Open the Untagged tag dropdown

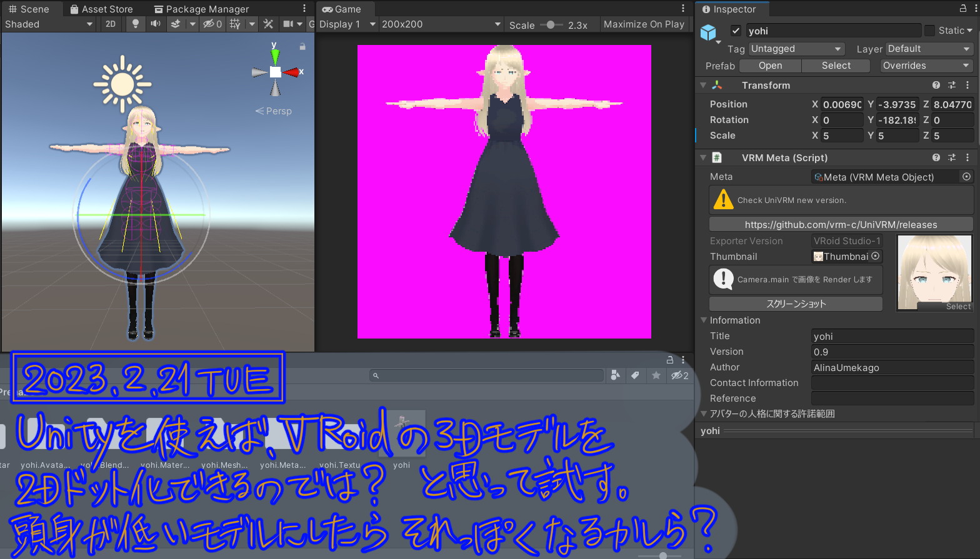coord(796,49)
